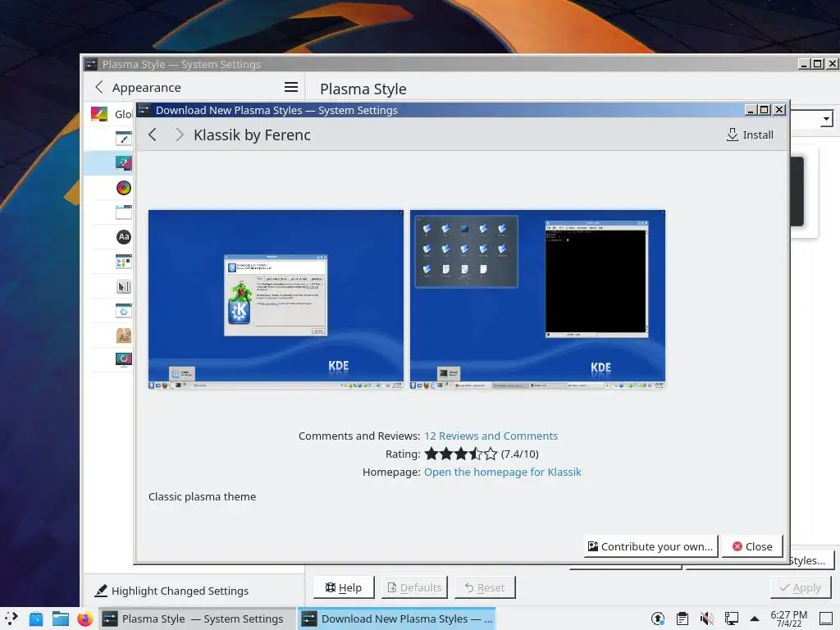Go back in the Download New Plasma Styles dialog
This screenshot has height=630, width=840.
[153, 135]
